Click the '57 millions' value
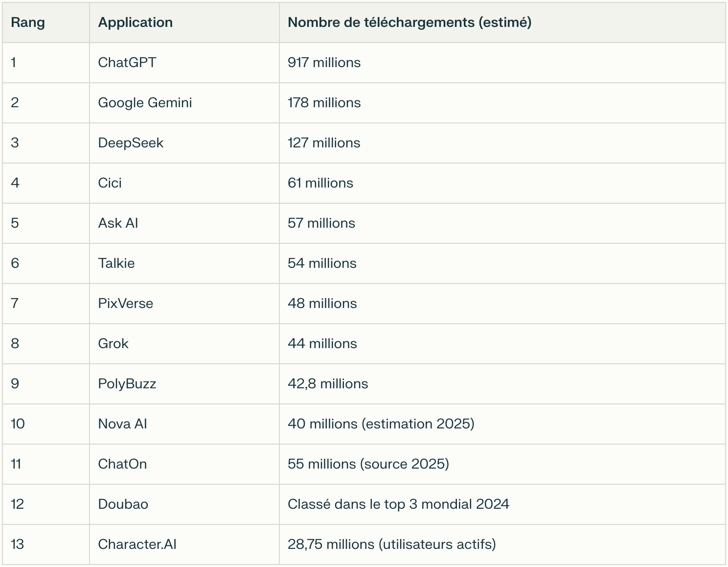Screen dimensions: 728x567 pos(321,223)
